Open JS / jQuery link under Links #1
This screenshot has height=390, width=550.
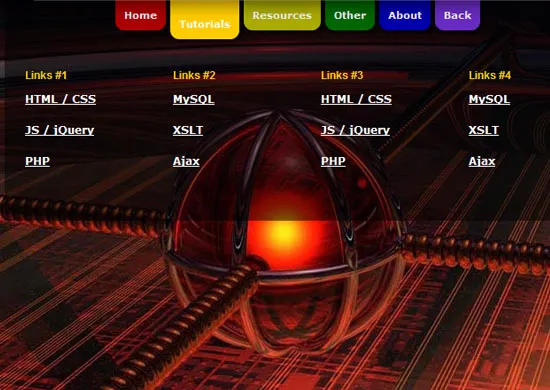click(x=60, y=130)
